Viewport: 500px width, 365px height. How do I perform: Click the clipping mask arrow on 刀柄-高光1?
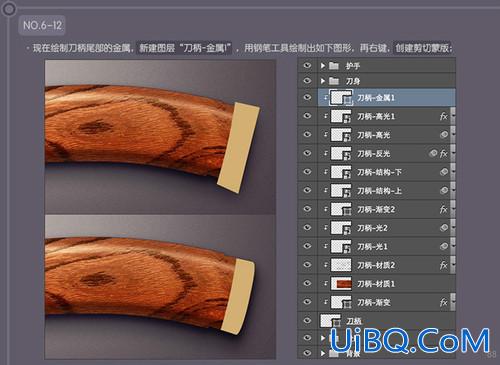[x=325, y=116]
